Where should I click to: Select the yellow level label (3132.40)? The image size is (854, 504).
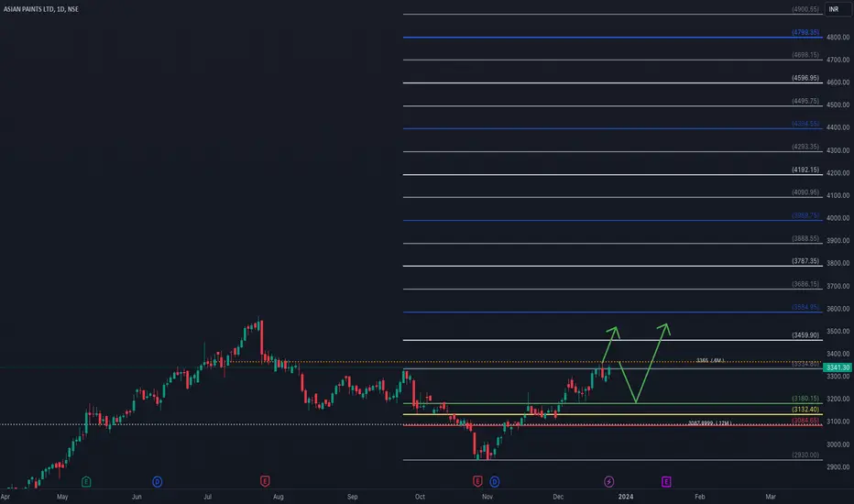coord(805,410)
